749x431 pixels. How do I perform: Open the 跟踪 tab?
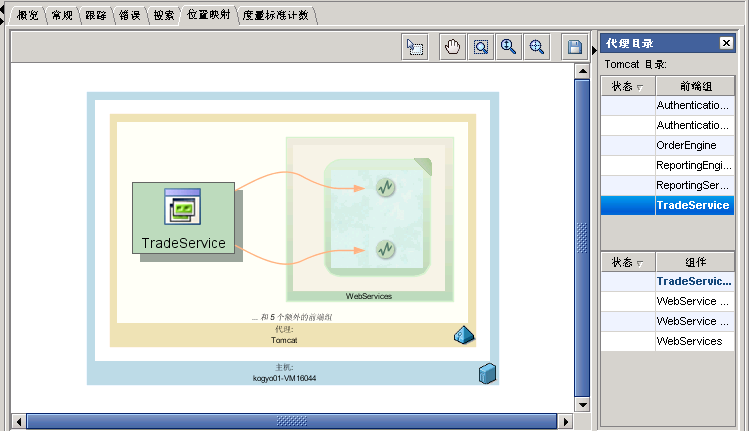tap(96, 15)
